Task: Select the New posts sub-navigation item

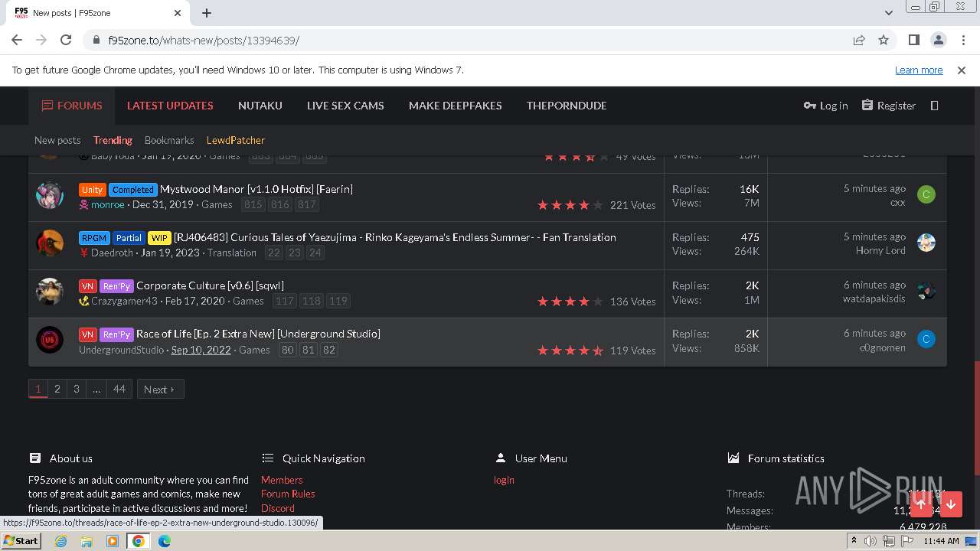Action: 57,140
